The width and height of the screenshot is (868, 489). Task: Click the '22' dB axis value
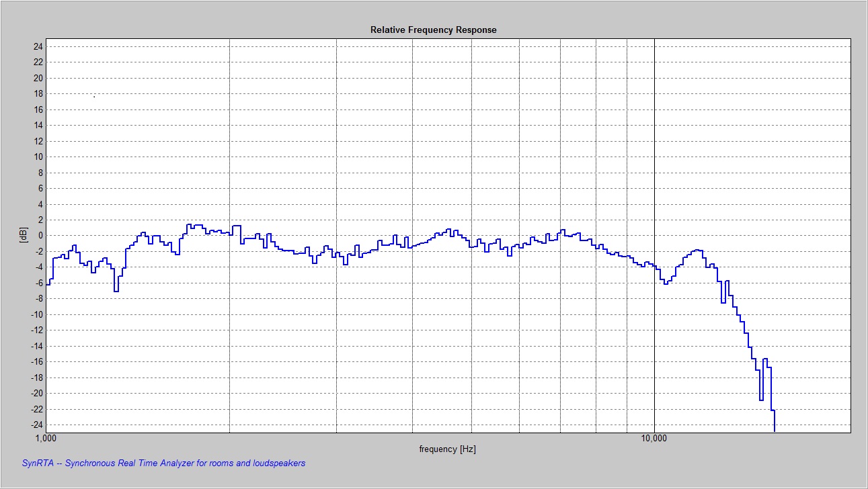[38, 62]
